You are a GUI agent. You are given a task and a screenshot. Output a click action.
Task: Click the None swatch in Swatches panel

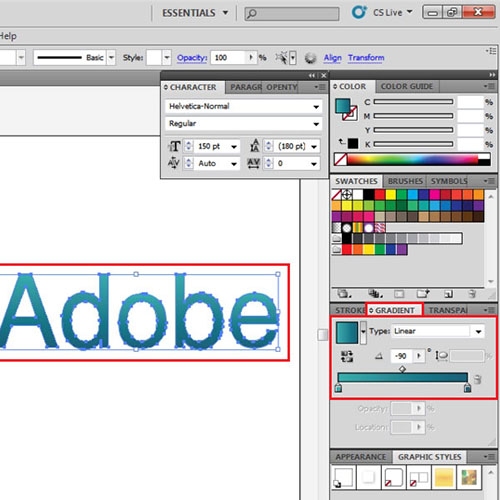(x=336, y=195)
